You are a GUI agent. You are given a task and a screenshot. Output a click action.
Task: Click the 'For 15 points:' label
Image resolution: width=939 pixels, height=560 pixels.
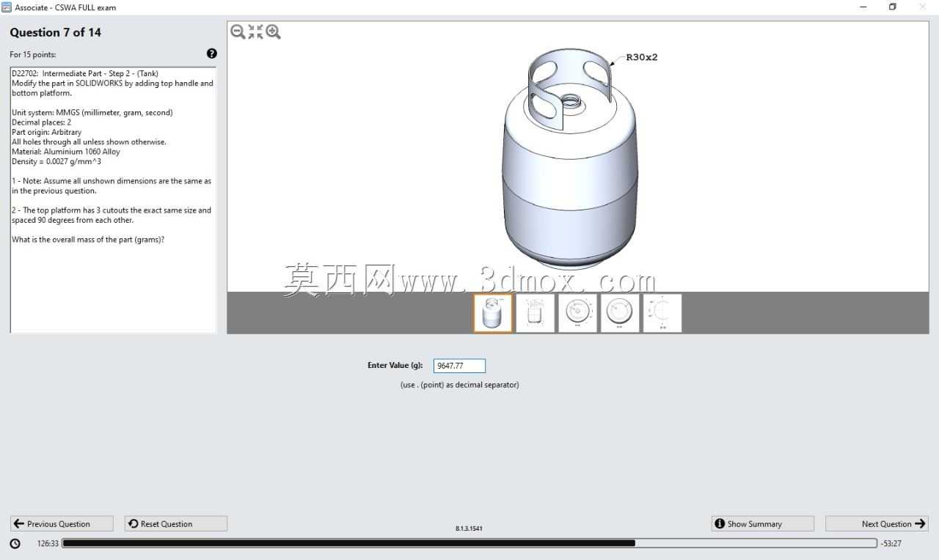(33, 54)
